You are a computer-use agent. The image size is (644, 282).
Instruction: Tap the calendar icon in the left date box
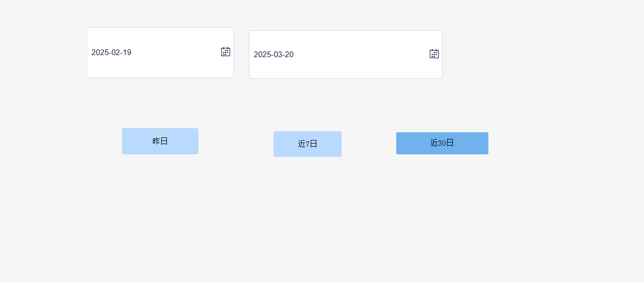(226, 51)
